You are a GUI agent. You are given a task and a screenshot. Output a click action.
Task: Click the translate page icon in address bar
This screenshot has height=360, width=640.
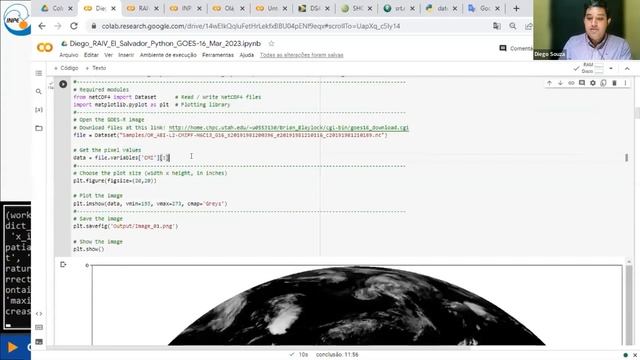pos(497,26)
